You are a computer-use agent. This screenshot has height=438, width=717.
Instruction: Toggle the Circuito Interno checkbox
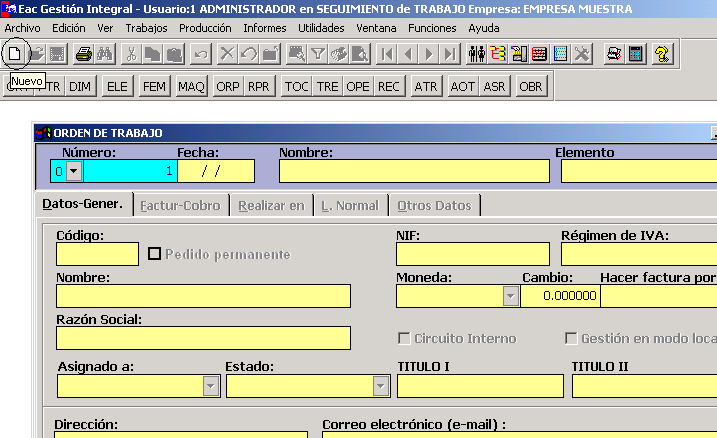pyautogui.click(x=405, y=338)
